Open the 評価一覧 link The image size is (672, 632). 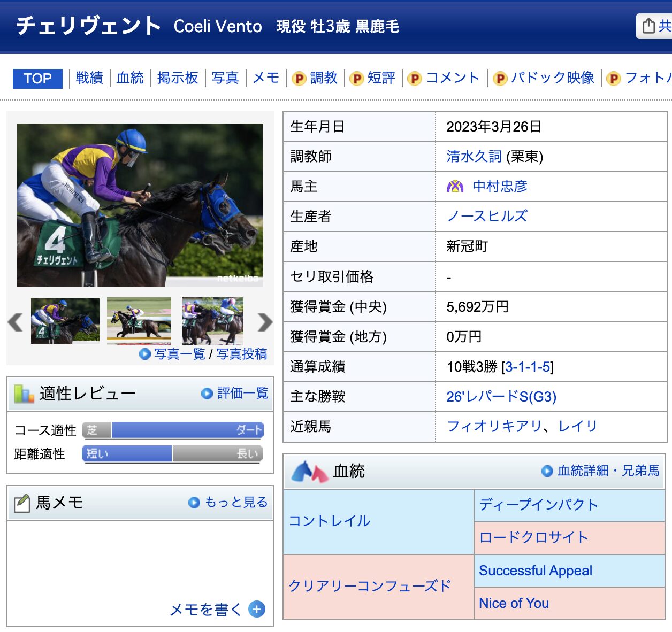coord(243,394)
